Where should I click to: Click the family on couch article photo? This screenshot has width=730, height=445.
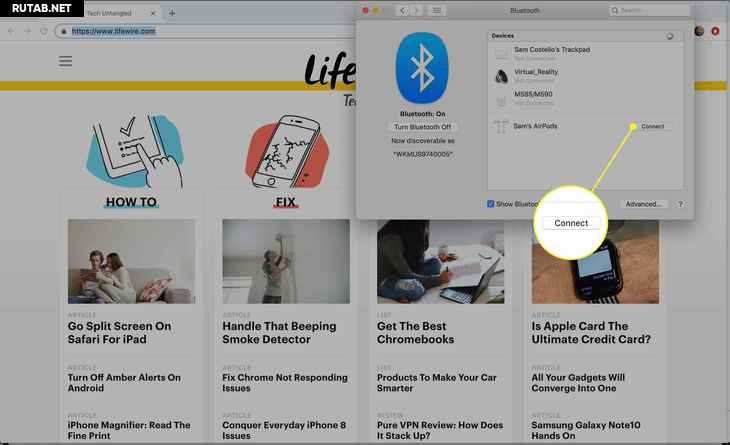click(132, 262)
